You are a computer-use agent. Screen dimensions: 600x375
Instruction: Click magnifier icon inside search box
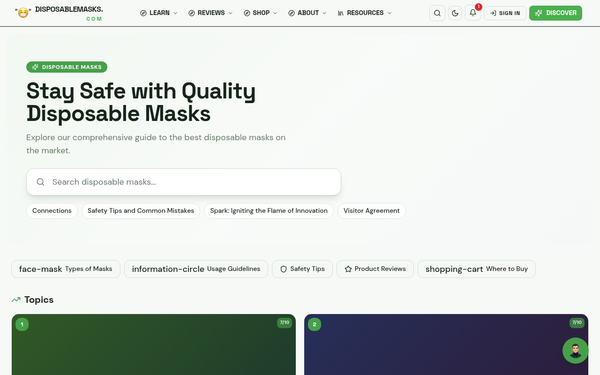pos(41,182)
